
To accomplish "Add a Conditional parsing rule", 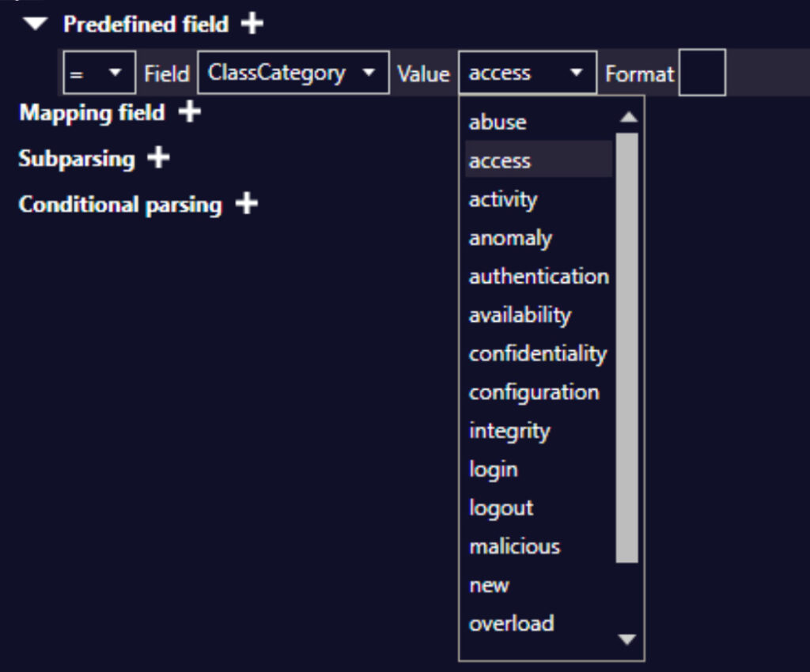I will point(247,203).
